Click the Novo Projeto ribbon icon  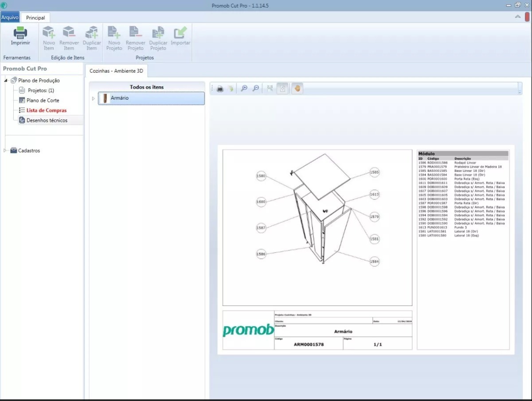coord(114,32)
